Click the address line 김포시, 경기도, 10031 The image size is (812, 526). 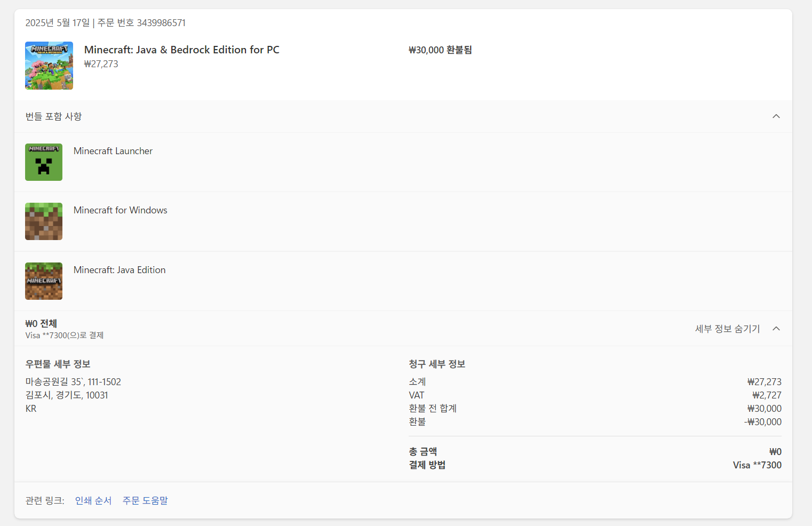pos(67,395)
